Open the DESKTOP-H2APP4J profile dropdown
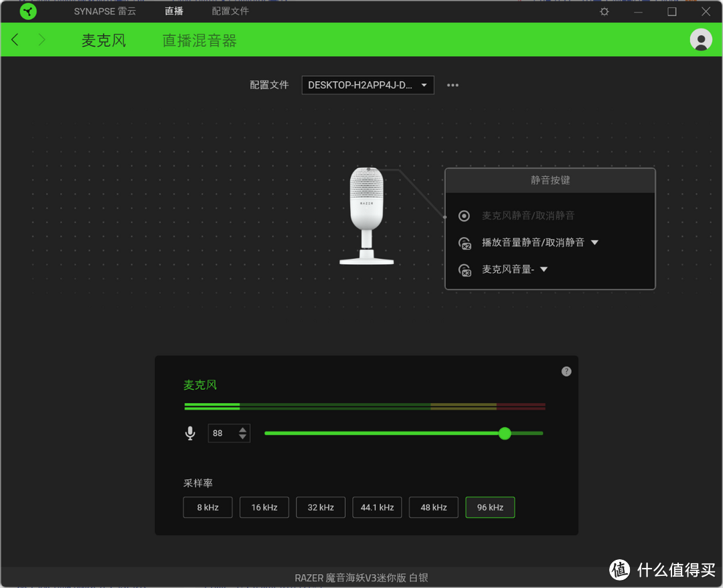 368,85
